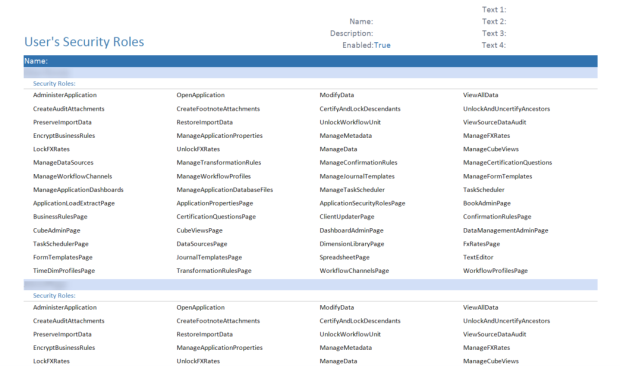The image size is (620, 366).
Task: Click the ApplicationLoadExtractPage role
Action: (x=74, y=203)
